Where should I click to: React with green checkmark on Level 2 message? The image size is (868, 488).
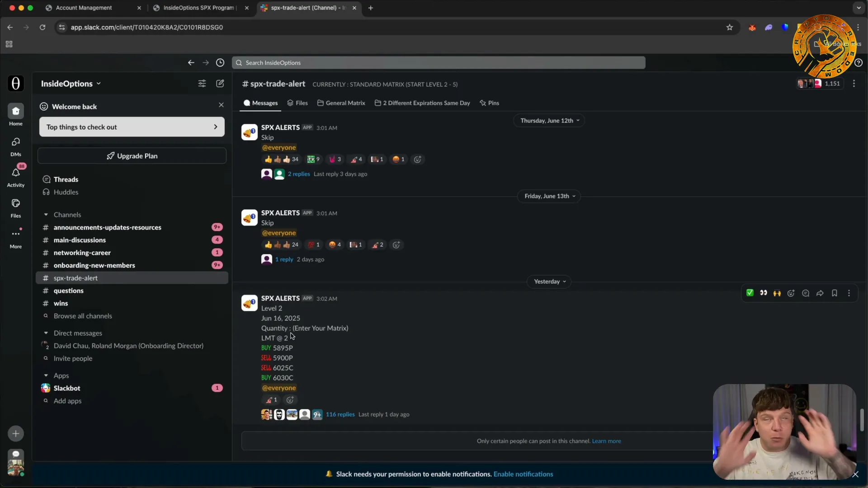pos(750,293)
